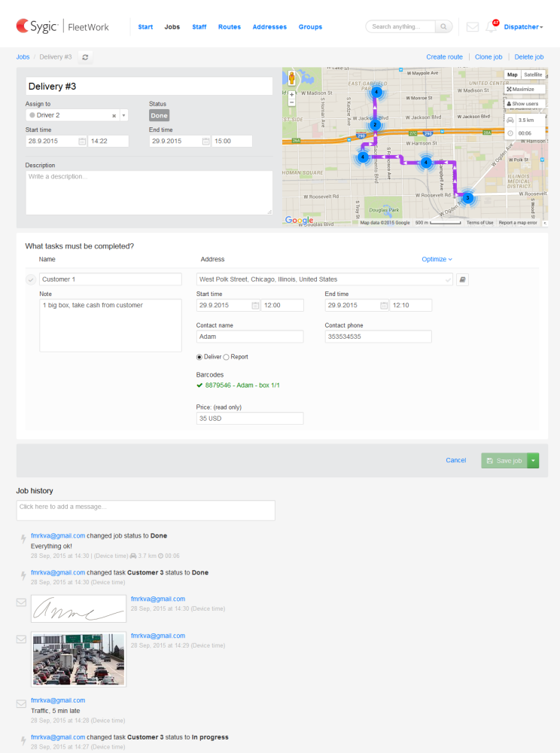The height and width of the screenshot is (753, 560).
Task: Open calendar for job start date 28.9.2015
Action: (x=82, y=142)
